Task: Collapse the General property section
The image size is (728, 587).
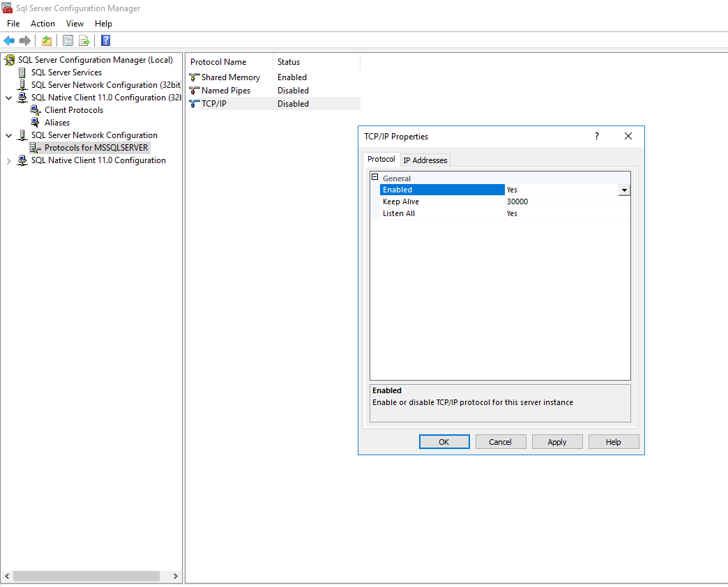Action: [375, 178]
